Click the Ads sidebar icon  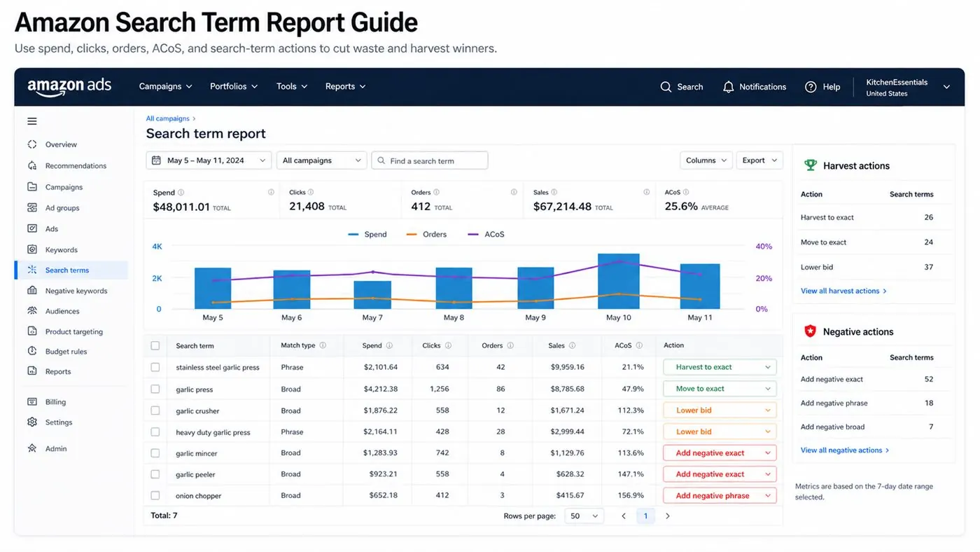click(x=32, y=228)
